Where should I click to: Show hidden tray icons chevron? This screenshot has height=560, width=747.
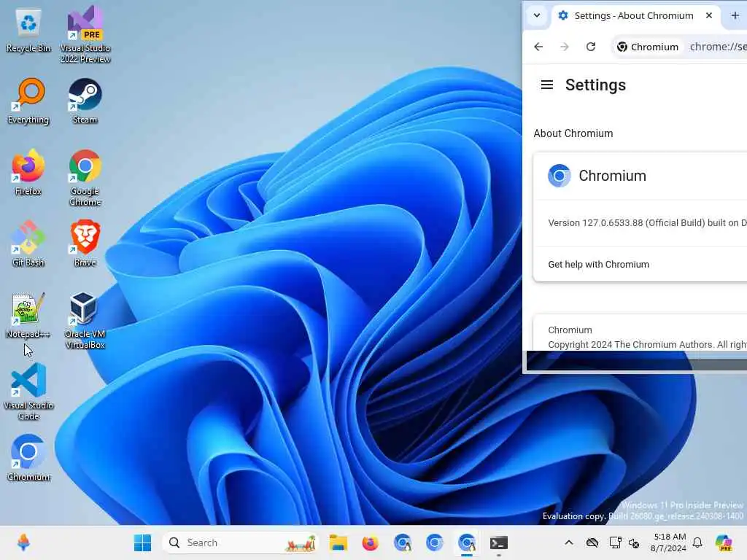569,542
